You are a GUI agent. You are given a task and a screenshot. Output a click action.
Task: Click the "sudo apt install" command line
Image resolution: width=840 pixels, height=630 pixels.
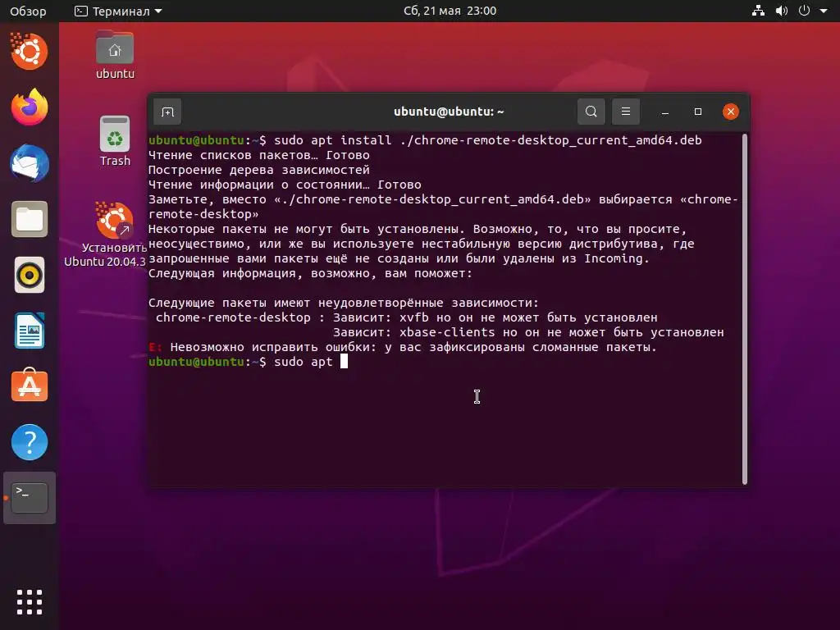(426, 140)
